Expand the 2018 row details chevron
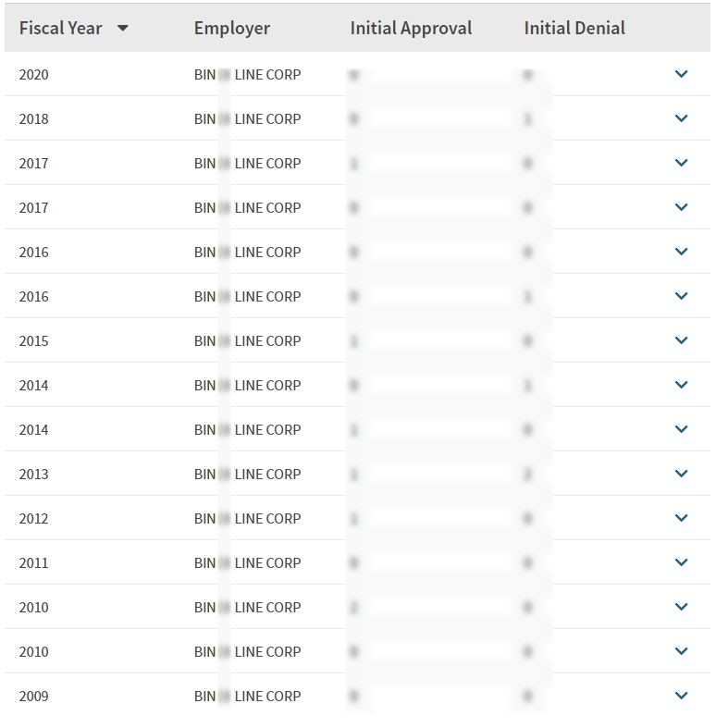 coord(682,118)
